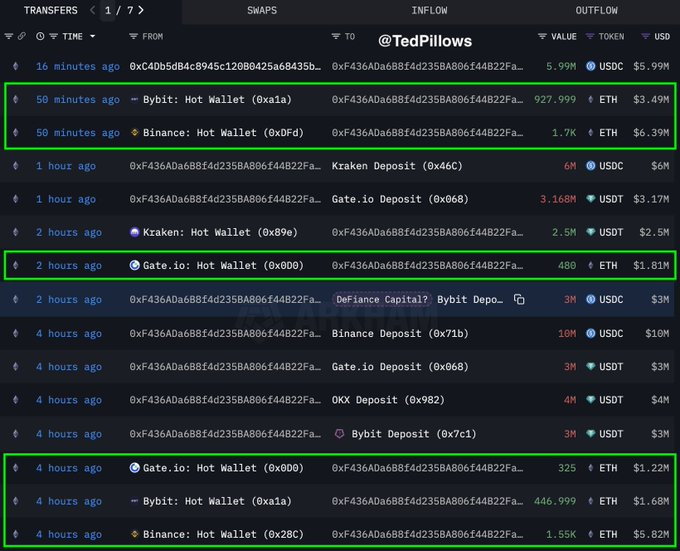Image resolution: width=680 pixels, height=551 pixels.
Task: Click the page 1 number in pagination
Action: [108, 10]
